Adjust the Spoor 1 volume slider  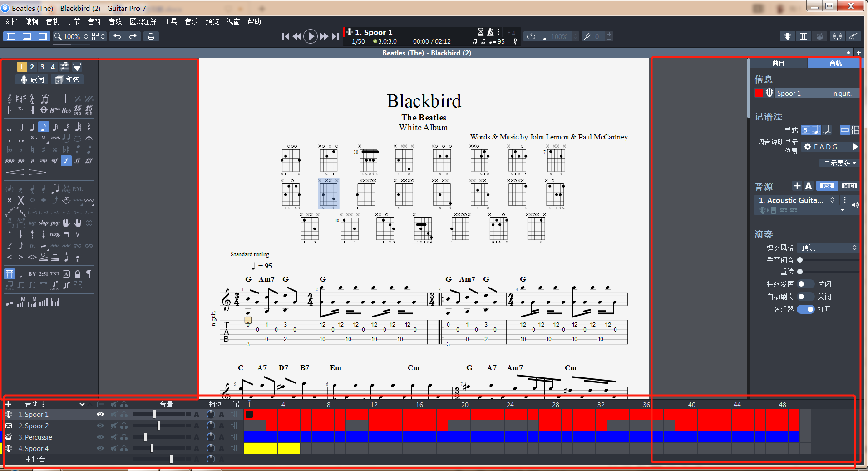[x=154, y=414]
